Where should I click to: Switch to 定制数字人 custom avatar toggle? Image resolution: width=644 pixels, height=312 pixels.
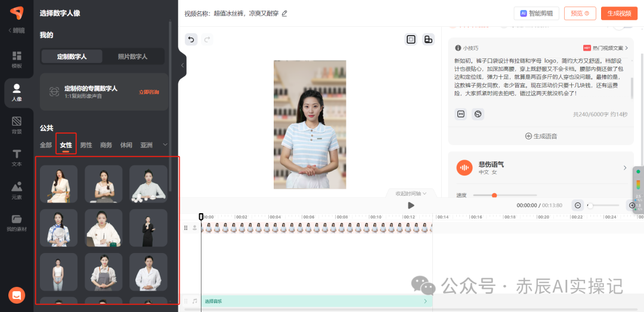(72, 57)
